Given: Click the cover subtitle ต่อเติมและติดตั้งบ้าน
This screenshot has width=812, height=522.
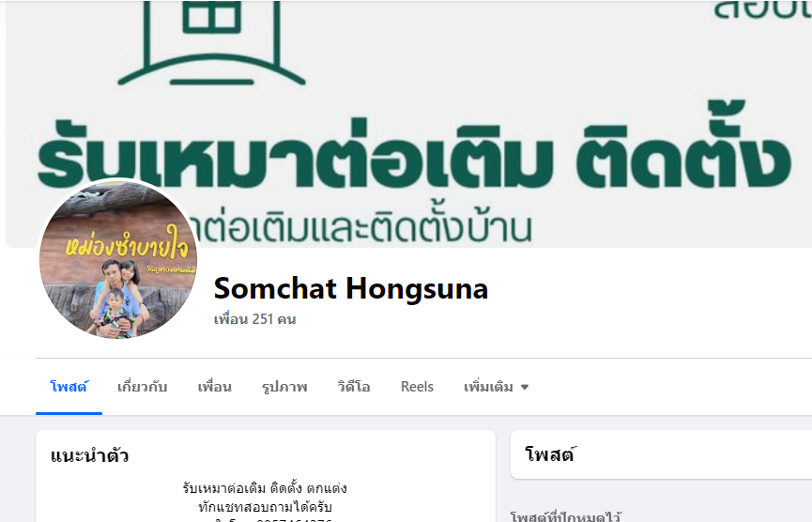Looking at the screenshot, I should [x=359, y=227].
